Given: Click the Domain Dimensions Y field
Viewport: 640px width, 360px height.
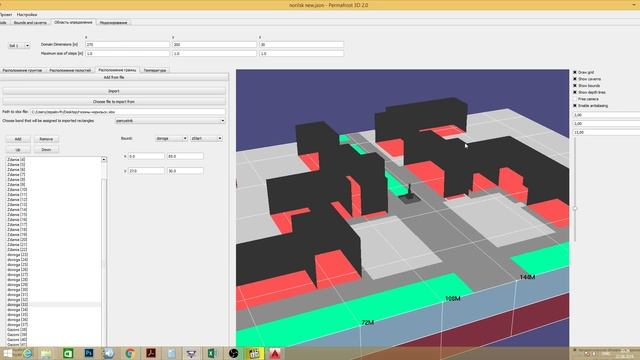Looking at the screenshot, I should (x=214, y=44).
